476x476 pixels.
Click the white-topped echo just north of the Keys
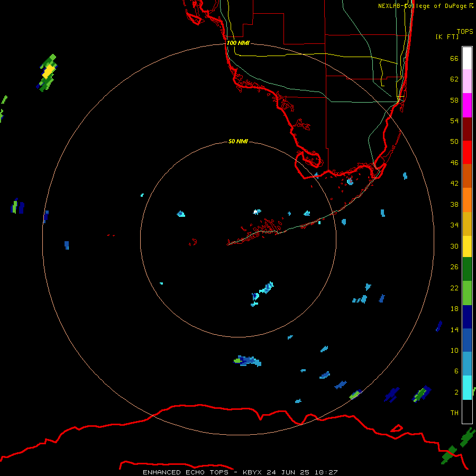click(x=257, y=212)
